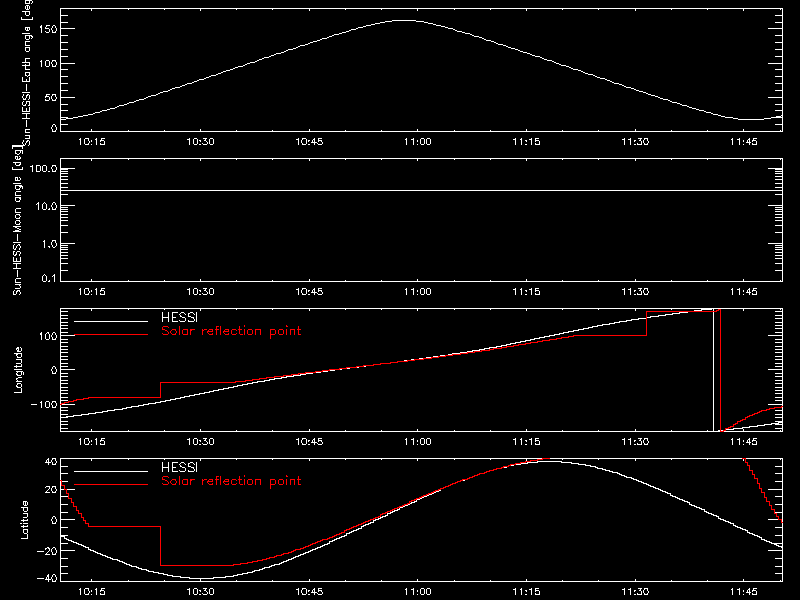This screenshot has width=800, height=600.
Task: Click the 1.0 tick label in the Moon angle plot
Action: click(x=50, y=244)
